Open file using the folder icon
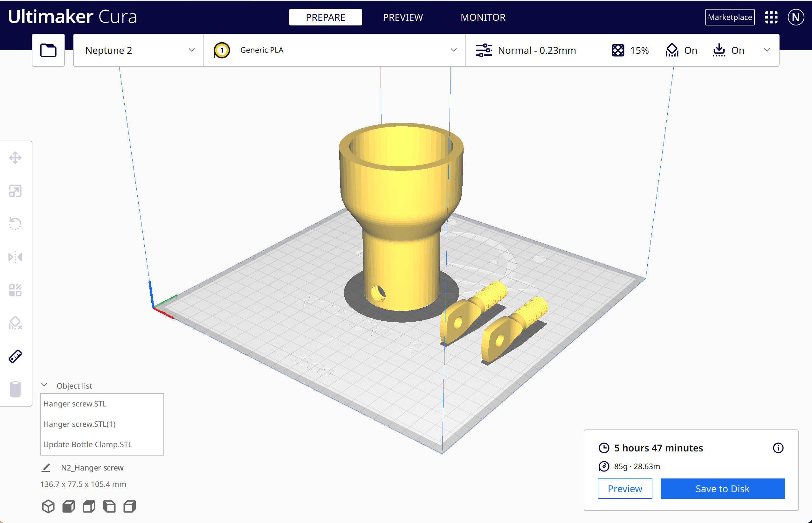The image size is (812, 523). 48,50
